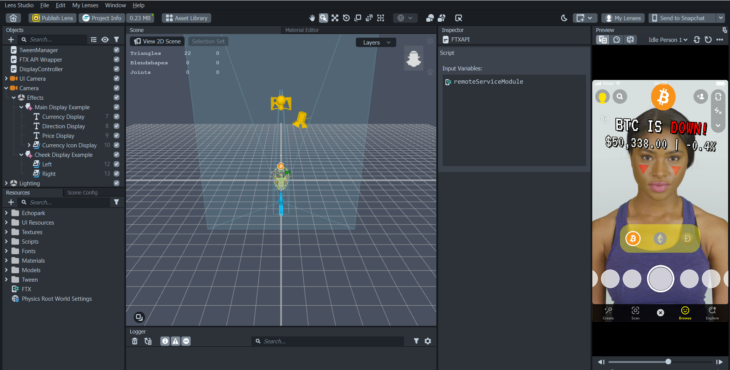Click the Objects panel filter icon
Viewport: 730px width, 370px height.
116,40
